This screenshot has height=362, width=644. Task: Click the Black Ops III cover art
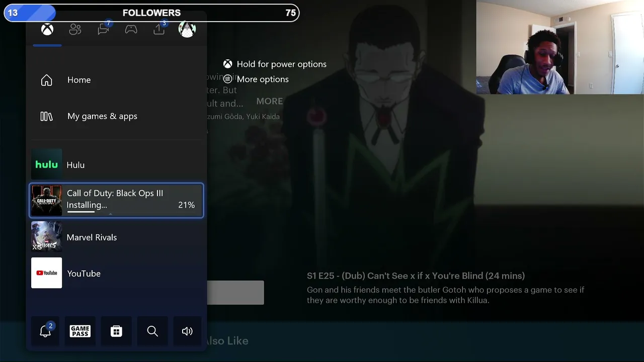click(47, 201)
